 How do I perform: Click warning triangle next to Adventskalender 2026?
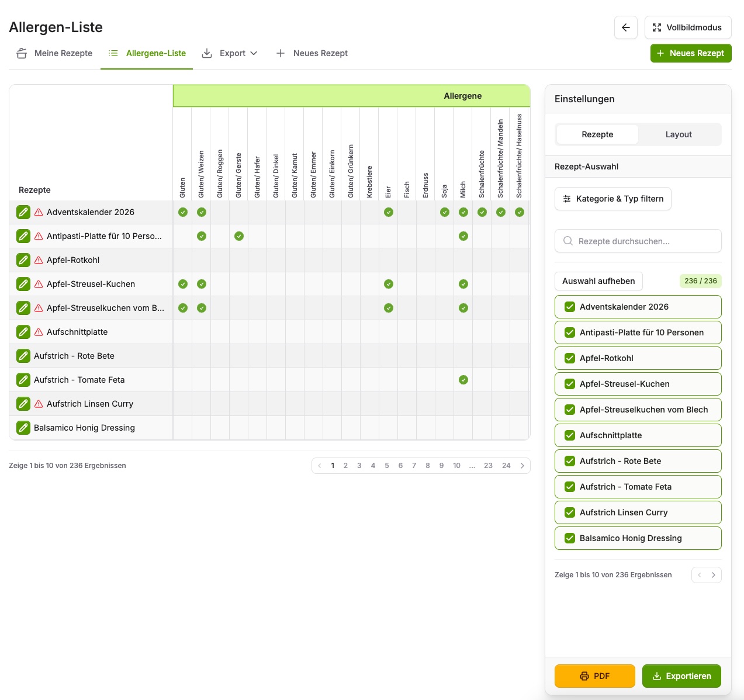coord(39,212)
